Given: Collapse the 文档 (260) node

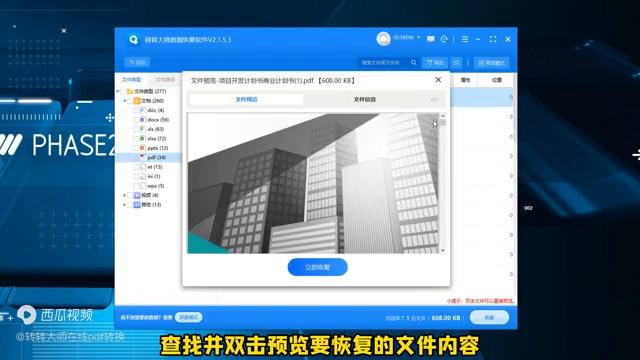Looking at the screenshot, I should pos(125,101).
